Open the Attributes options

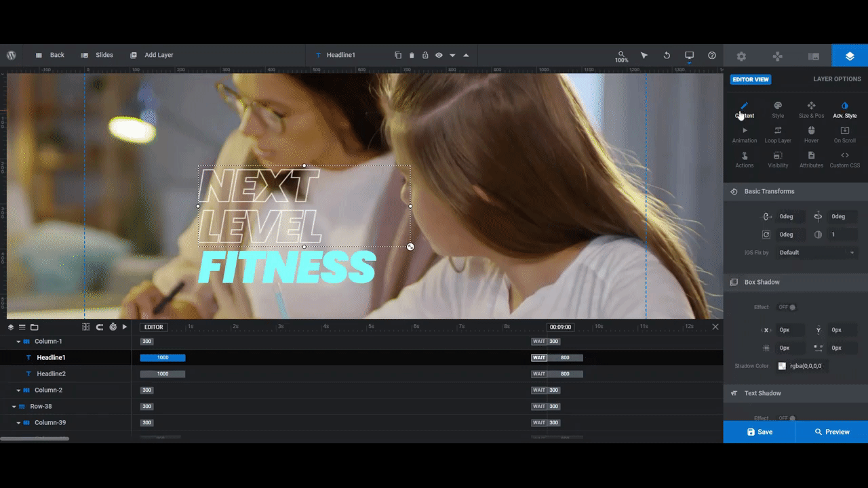coord(811,160)
